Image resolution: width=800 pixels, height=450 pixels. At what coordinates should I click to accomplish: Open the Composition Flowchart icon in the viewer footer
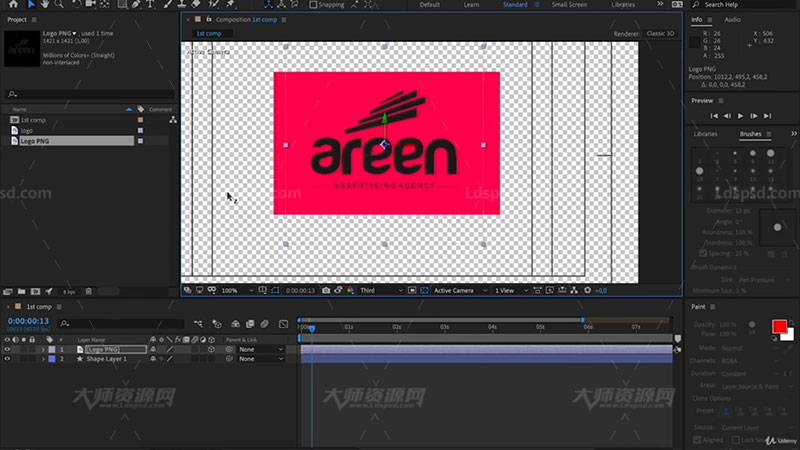coord(574,290)
